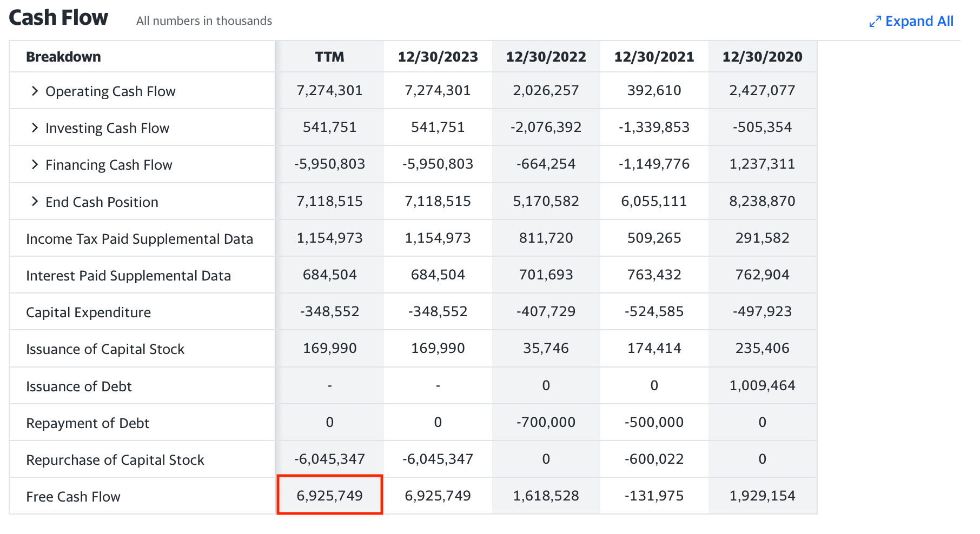Select 2021 Interest Paid value 763,432
Viewport: 980px width, 534px height.
pyautogui.click(x=654, y=275)
